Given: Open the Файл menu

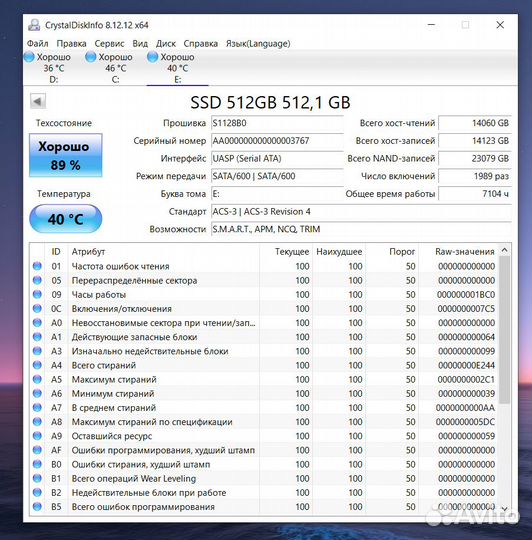Looking at the screenshot, I should point(38,44).
